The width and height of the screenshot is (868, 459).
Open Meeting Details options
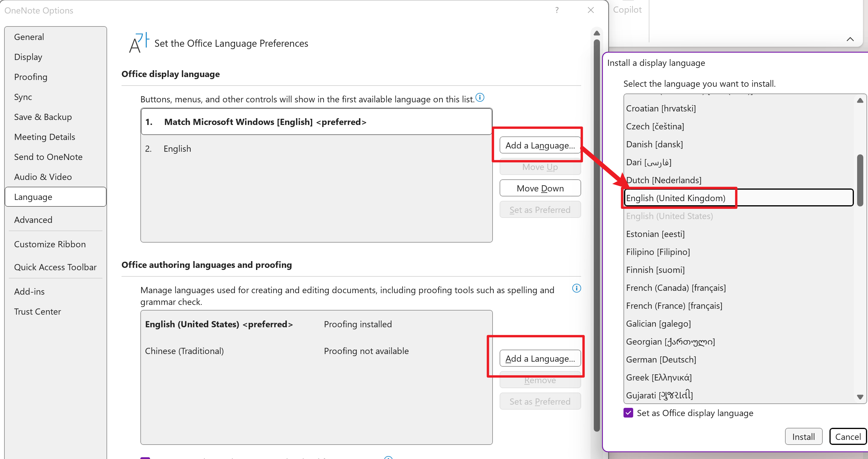56,137
